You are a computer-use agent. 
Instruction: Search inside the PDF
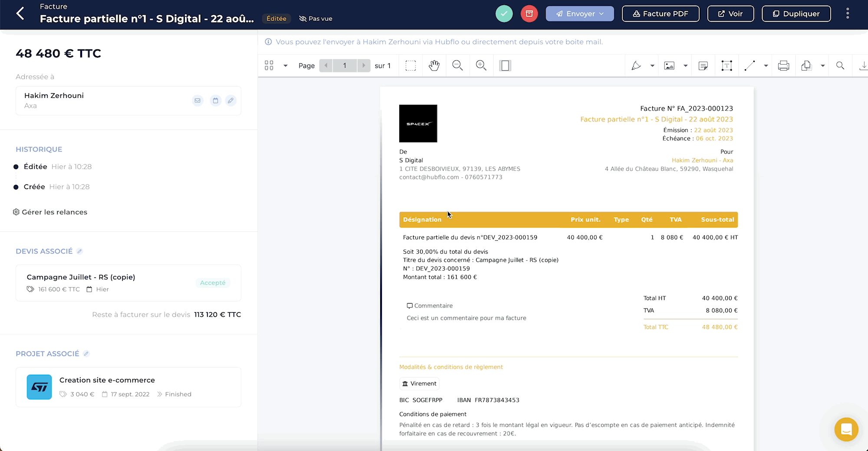tap(840, 65)
